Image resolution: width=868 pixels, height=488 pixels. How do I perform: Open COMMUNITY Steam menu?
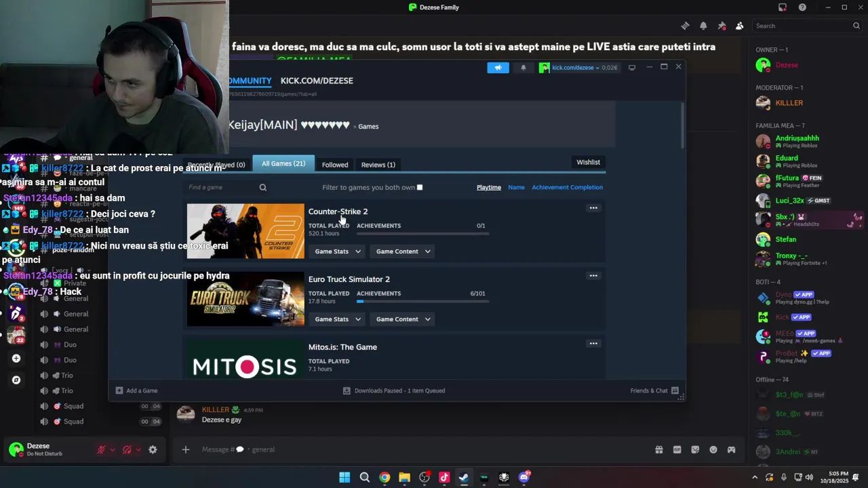click(250, 81)
